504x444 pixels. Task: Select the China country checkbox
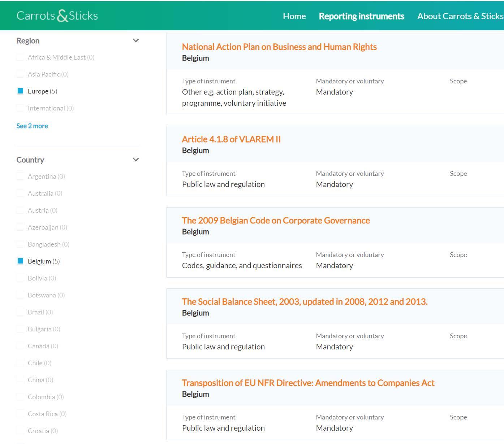(x=21, y=380)
